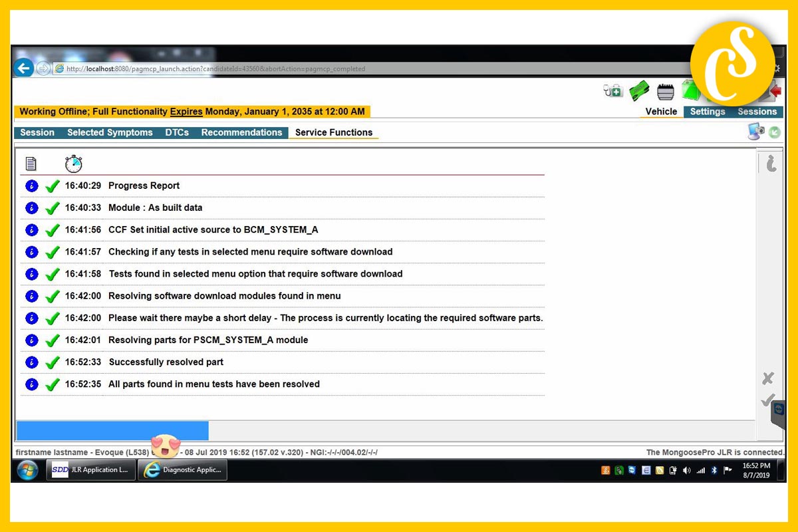Viewport: 798px width, 532px height.
Task: Click the blue progress bar
Action: (x=112, y=430)
